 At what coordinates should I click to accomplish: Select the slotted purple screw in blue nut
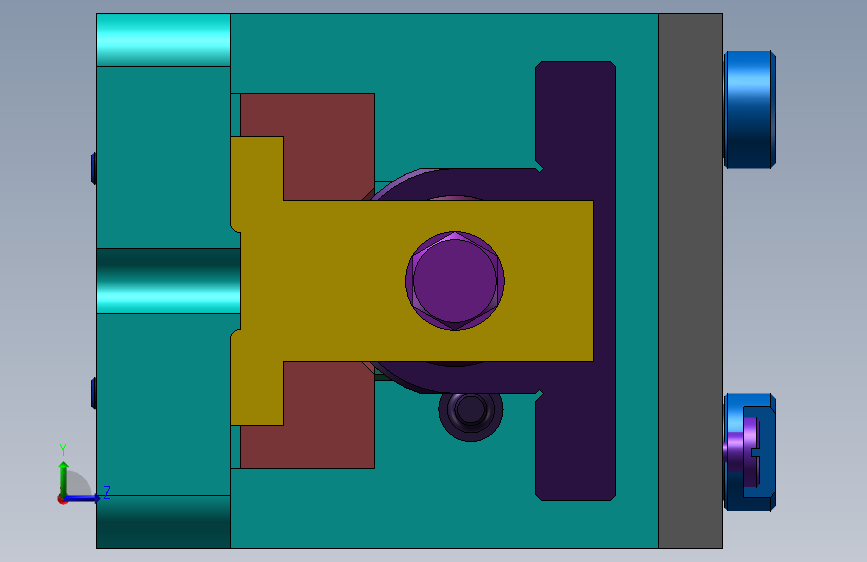[741, 452]
